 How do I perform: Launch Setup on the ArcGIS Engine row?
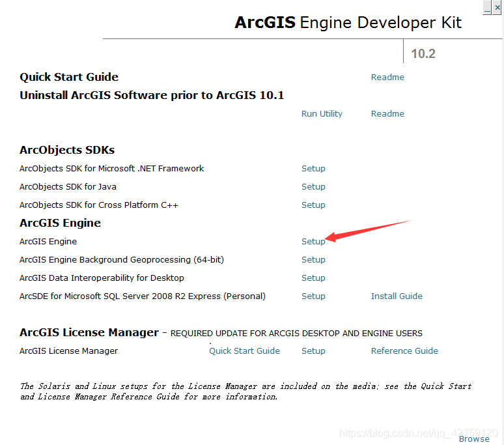[x=313, y=242]
